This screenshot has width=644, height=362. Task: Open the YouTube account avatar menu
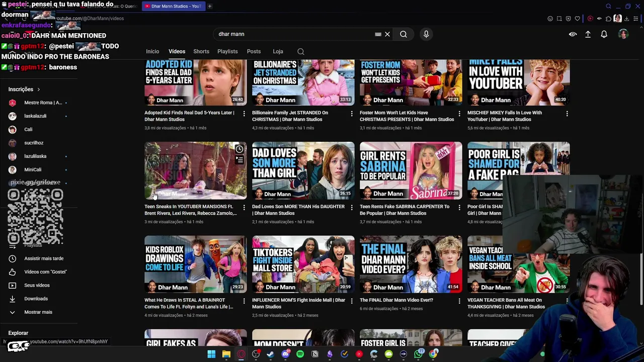pos(623,34)
